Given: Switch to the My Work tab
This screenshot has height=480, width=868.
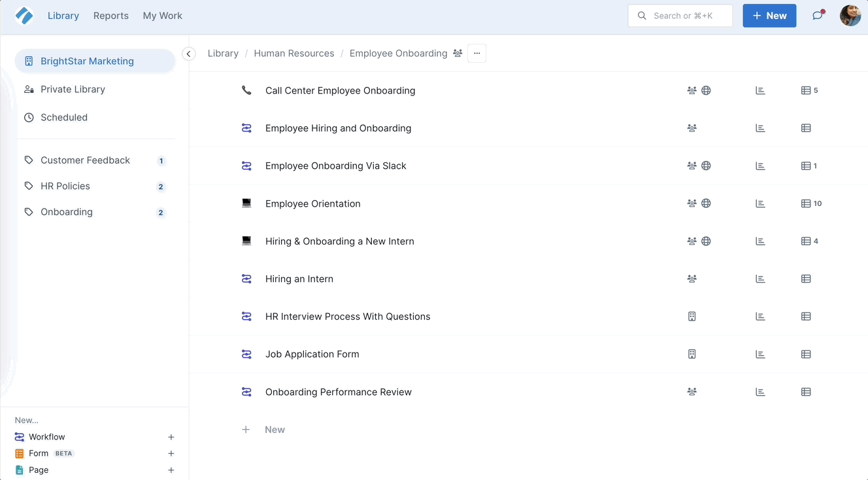Looking at the screenshot, I should (163, 16).
